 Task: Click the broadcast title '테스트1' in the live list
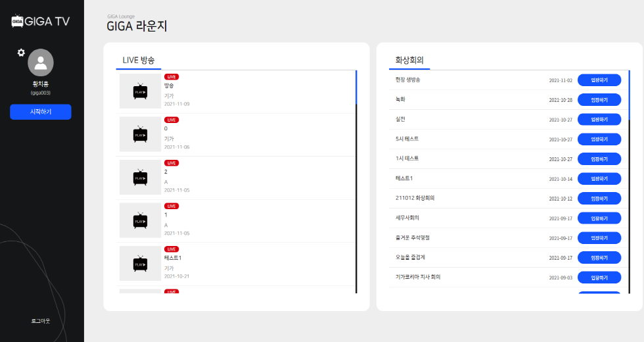[173, 258]
